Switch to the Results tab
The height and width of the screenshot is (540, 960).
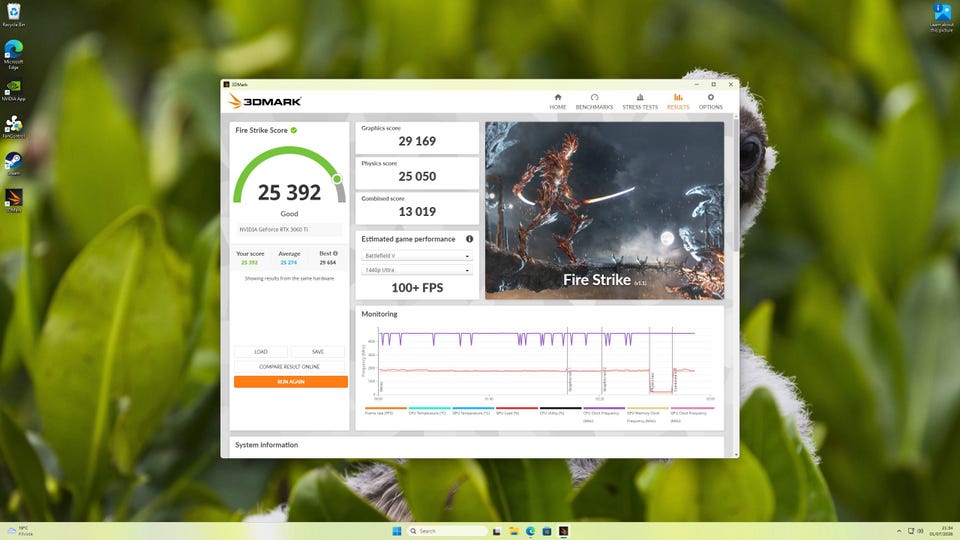tap(678, 102)
